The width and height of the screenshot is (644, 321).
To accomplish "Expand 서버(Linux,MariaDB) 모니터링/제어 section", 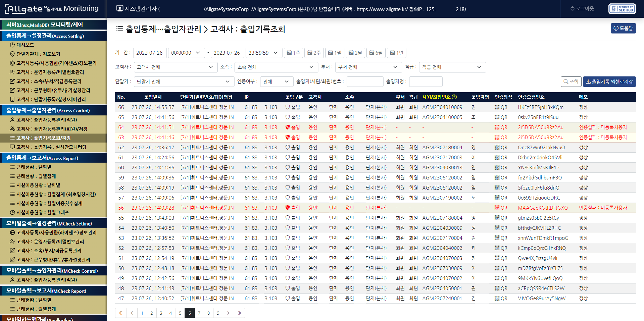I will click(x=54, y=25).
